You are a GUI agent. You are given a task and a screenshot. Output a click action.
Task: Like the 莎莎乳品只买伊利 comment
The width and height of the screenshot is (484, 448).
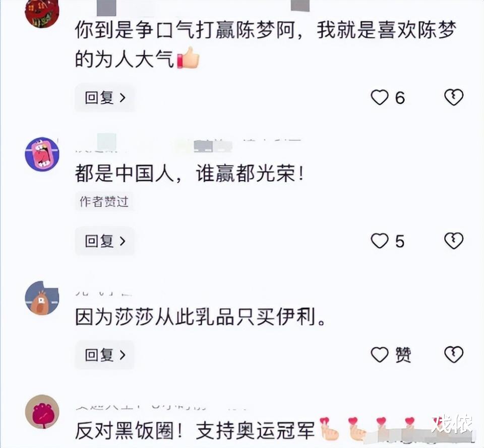(x=379, y=355)
